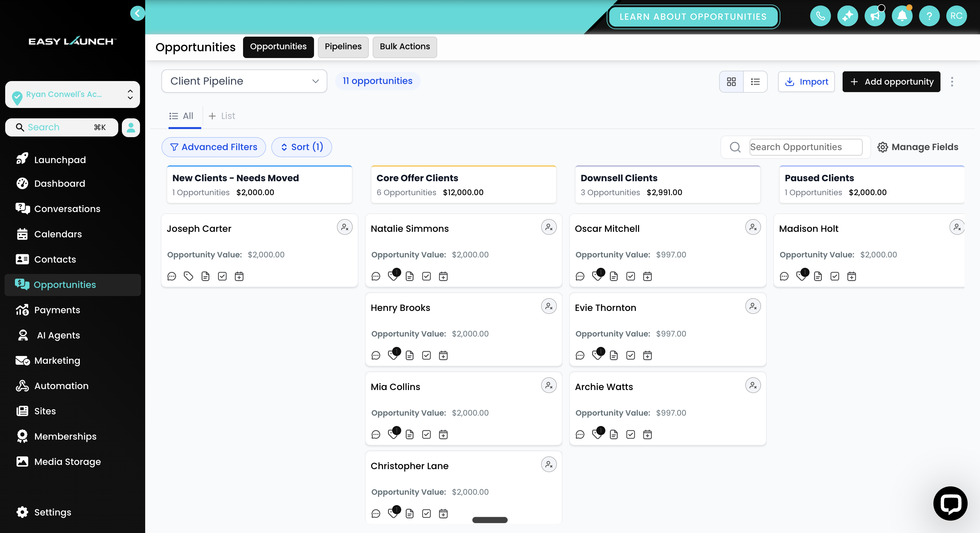The height and width of the screenshot is (533, 980).
Task: Click the task checkbox icon on Evie Thornton card
Action: coord(630,356)
